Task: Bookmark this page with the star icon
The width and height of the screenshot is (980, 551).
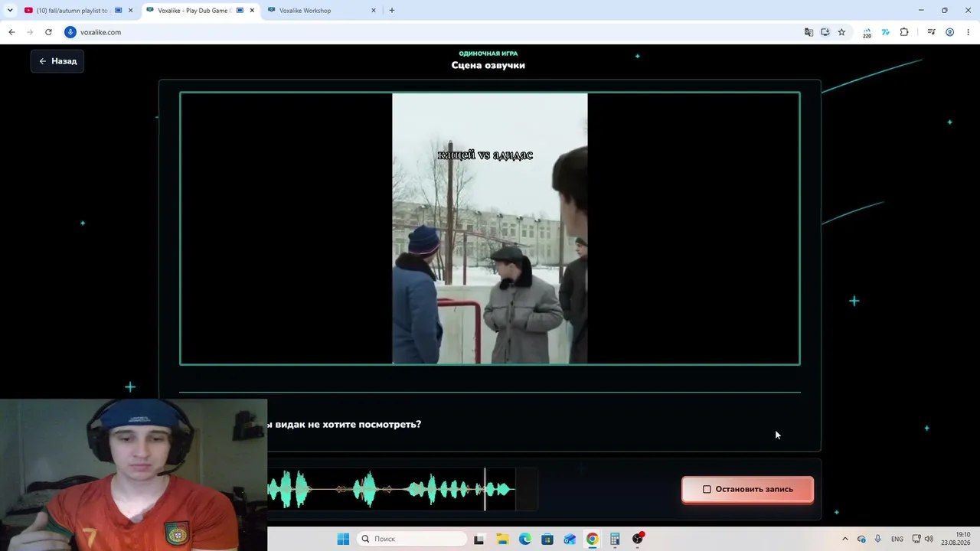Action: pos(841,32)
